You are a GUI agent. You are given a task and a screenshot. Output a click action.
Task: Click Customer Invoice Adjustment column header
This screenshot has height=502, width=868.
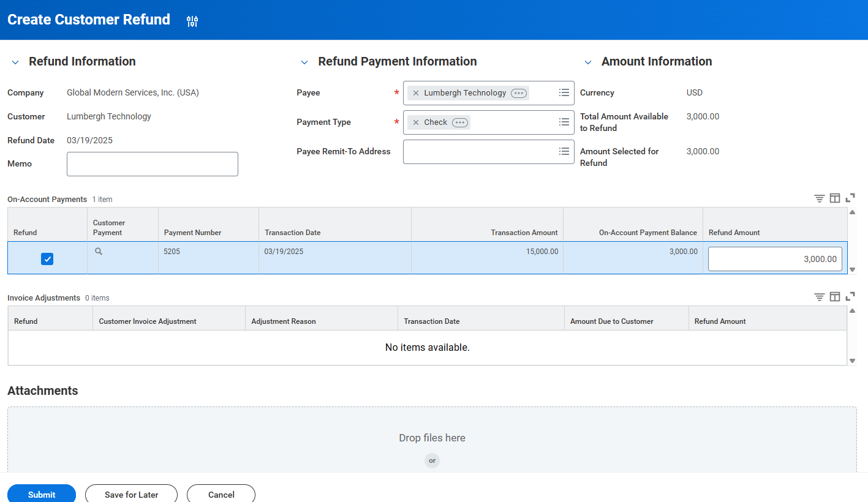(168, 318)
